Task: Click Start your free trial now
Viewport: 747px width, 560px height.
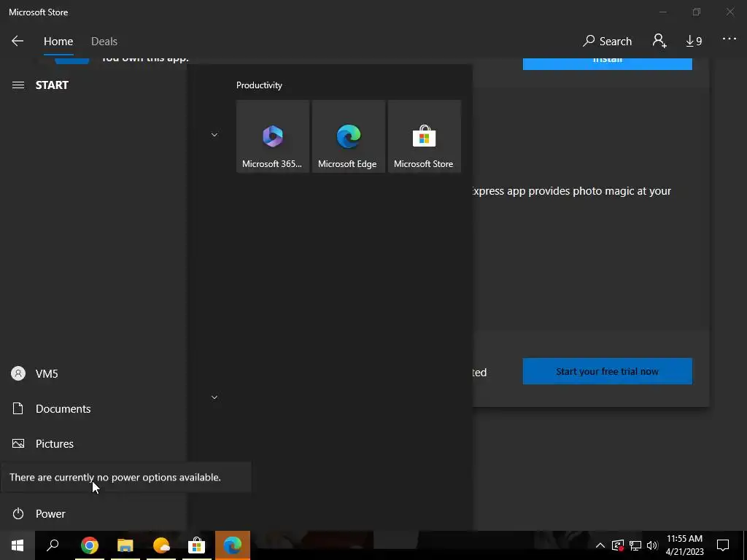Action: coord(608,371)
